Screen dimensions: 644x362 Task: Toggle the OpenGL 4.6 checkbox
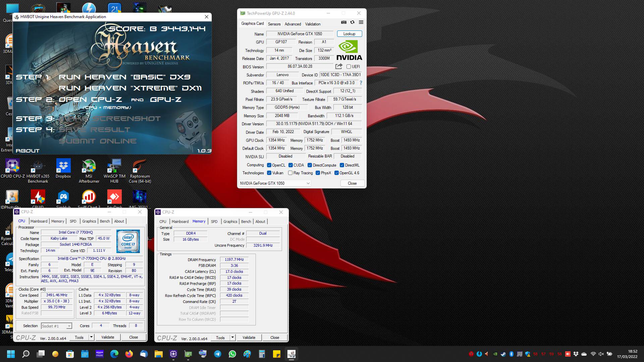tap(336, 173)
